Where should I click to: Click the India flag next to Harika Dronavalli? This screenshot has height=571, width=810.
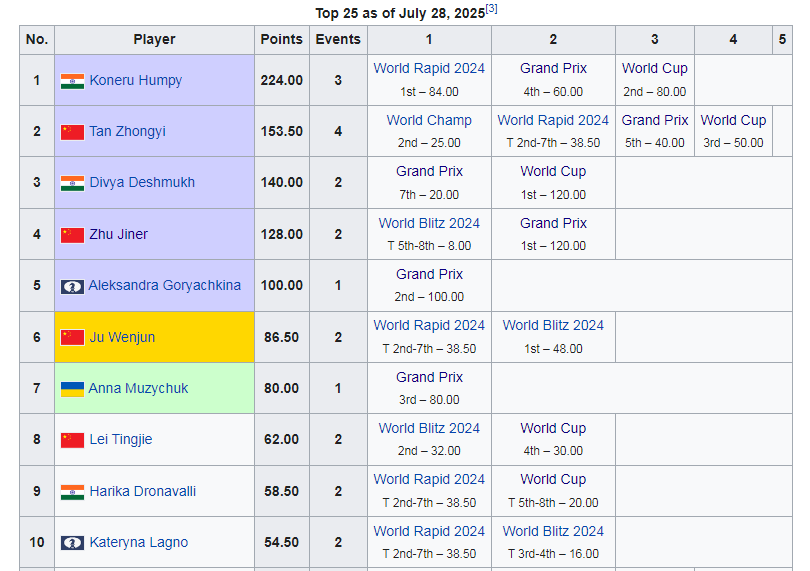[72, 492]
